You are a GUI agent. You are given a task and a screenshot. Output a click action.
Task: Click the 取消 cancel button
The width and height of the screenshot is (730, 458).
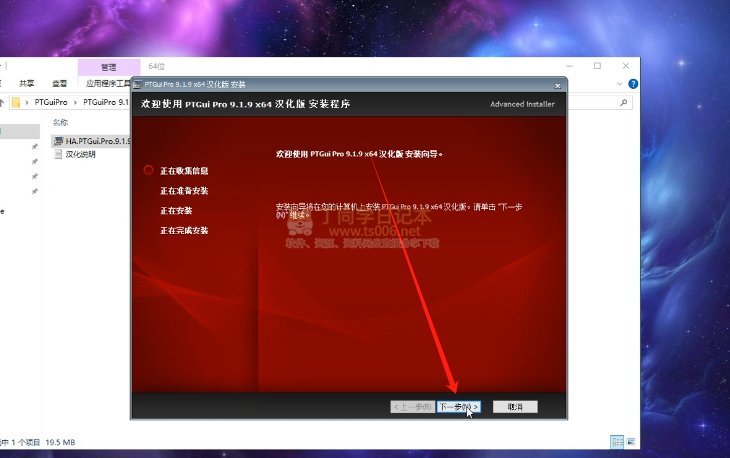515,407
